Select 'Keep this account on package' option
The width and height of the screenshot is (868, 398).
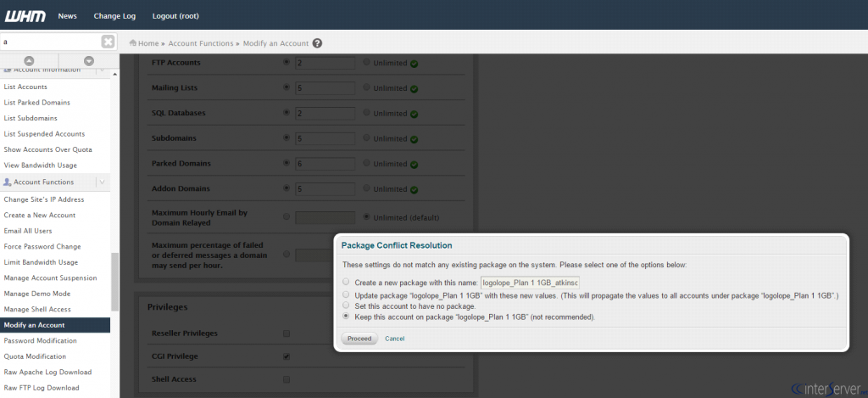point(346,316)
